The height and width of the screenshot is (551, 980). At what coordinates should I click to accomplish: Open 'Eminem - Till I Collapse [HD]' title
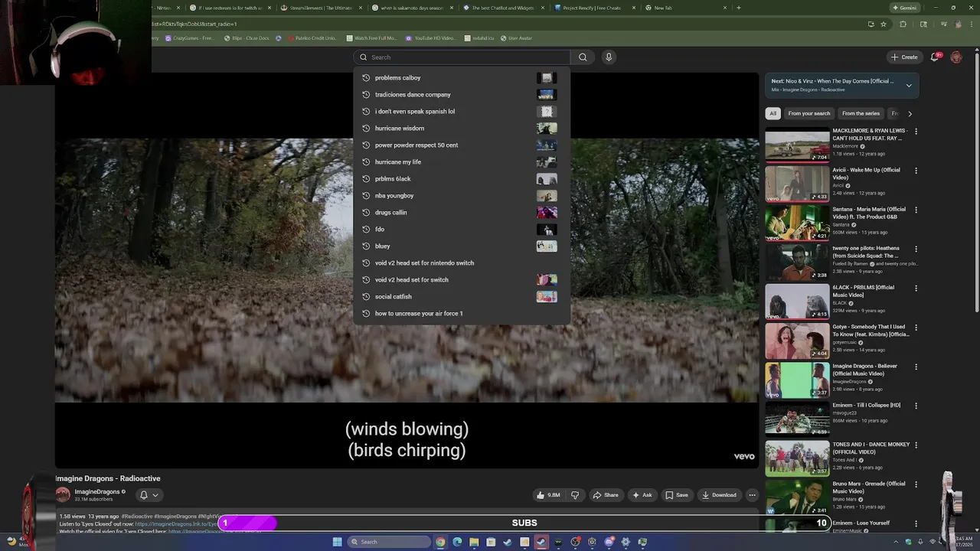click(x=867, y=405)
